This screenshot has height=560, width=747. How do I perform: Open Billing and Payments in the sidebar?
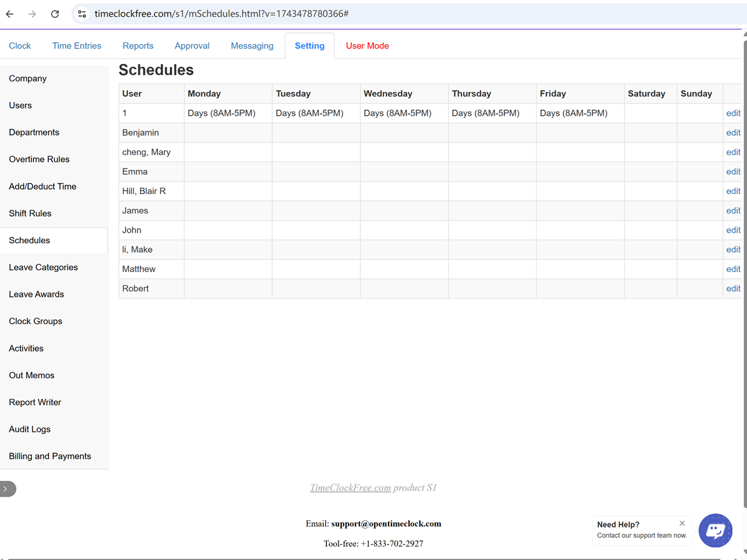click(x=54, y=456)
